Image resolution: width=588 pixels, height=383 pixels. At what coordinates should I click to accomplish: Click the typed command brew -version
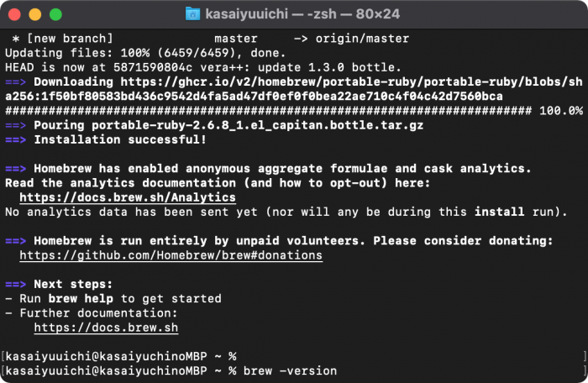point(290,370)
